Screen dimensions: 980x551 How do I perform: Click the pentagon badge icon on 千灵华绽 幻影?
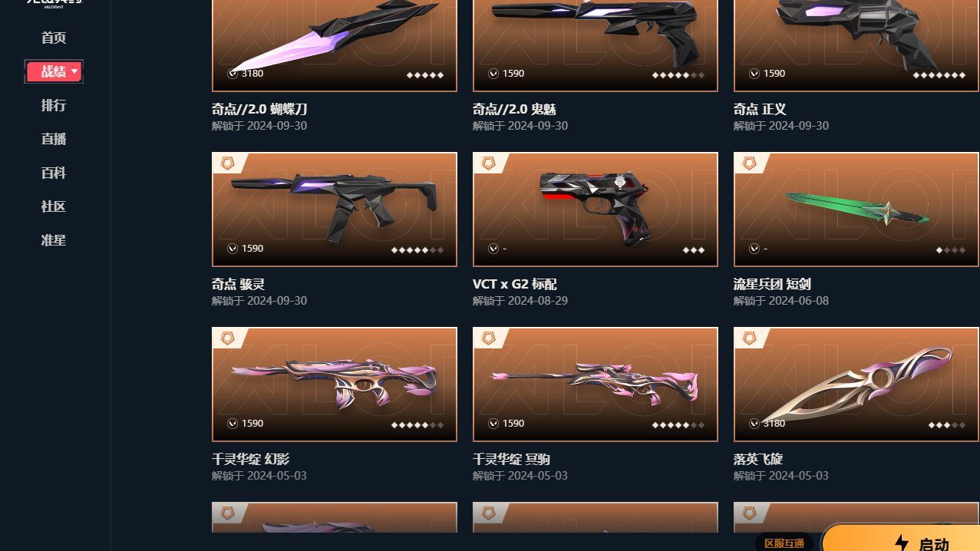[228, 338]
